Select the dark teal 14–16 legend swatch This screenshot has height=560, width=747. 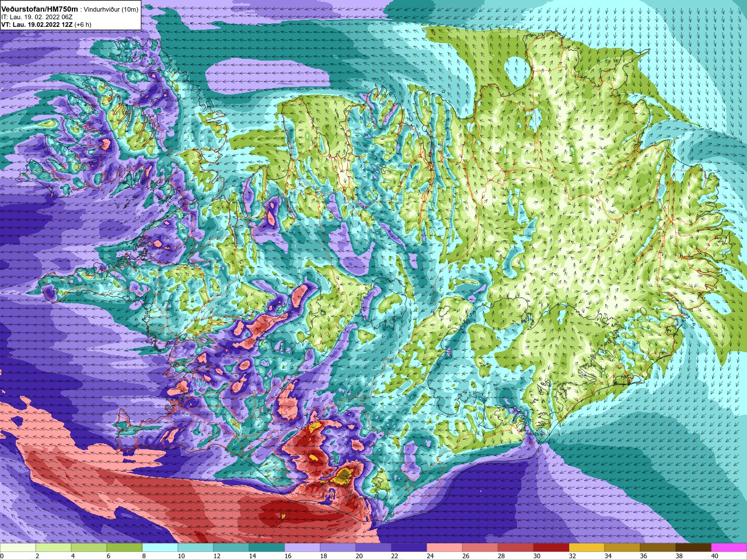267,548
